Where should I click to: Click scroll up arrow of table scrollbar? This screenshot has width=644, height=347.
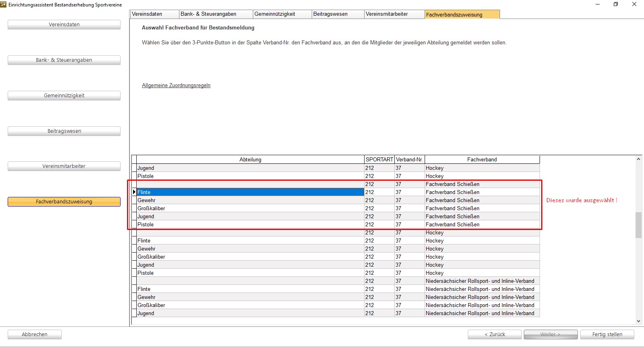click(638, 159)
